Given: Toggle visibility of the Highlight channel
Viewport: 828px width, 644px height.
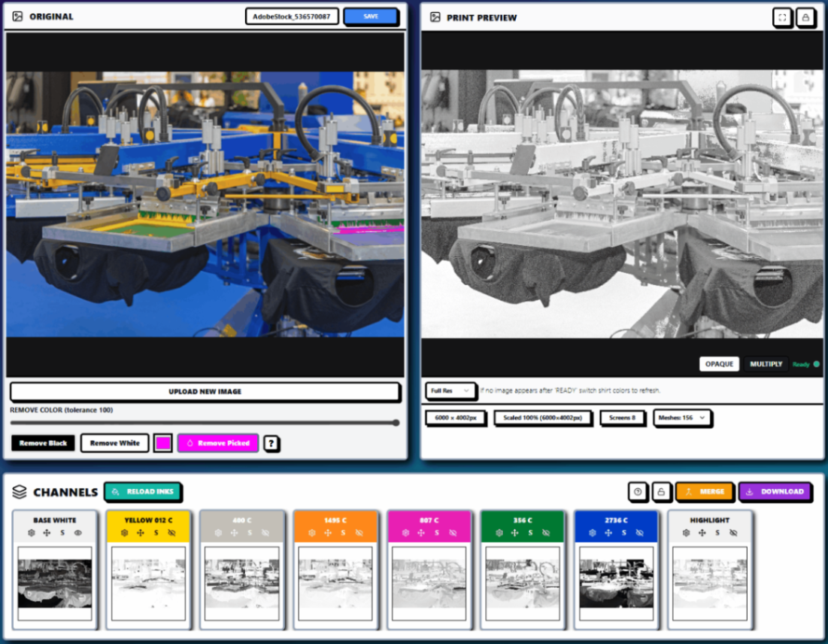Looking at the screenshot, I should tap(732, 533).
